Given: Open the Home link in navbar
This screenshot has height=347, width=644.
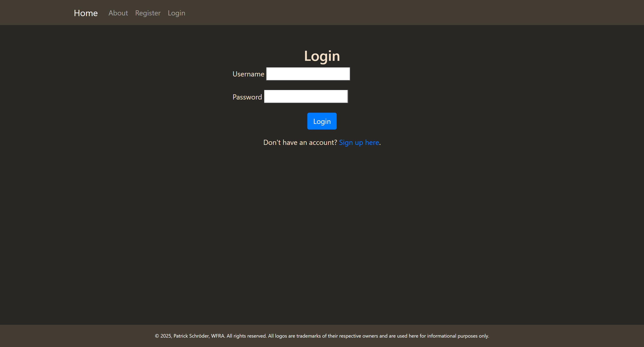Looking at the screenshot, I should pyautogui.click(x=85, y=13).
